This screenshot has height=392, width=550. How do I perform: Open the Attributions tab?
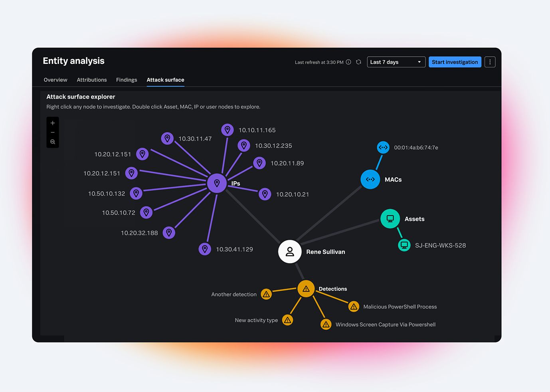tap(91, 79)
